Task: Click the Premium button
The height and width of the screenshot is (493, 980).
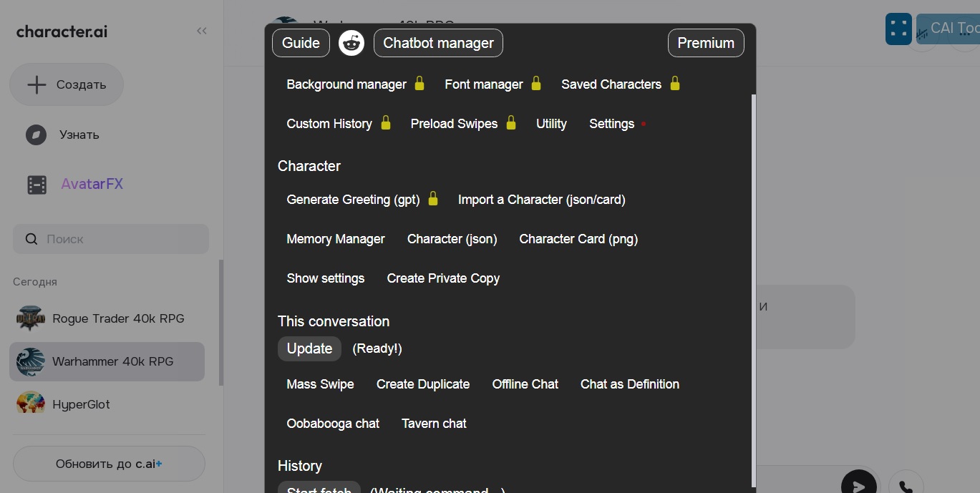Action: 706,43
